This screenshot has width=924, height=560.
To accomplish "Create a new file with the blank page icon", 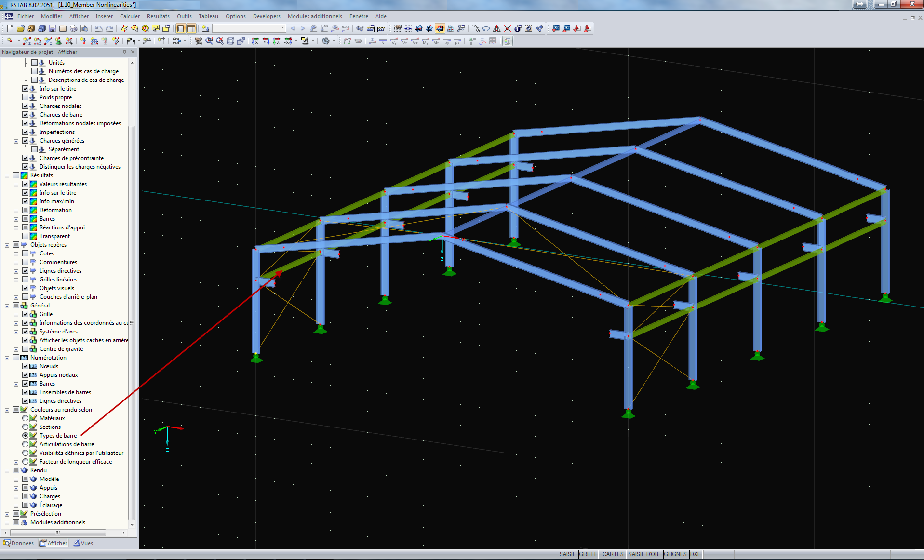I will (x=10, y=28).
